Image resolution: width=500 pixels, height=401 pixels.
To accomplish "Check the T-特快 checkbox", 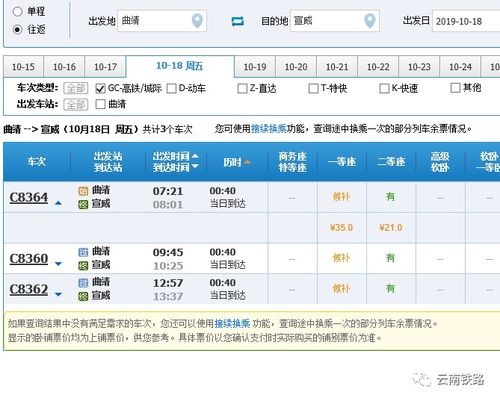I will click(313, 89).
